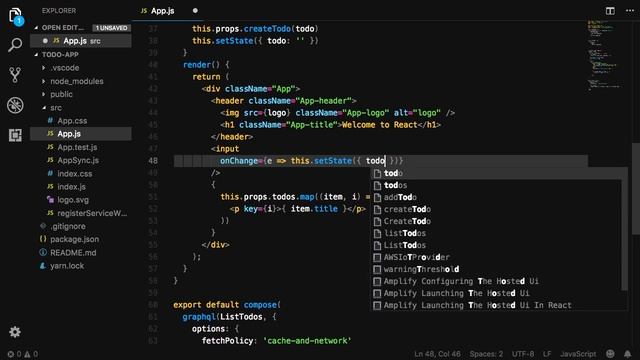This screenshot has width=640, height=360.
Task: Open the notifications bell in the status bar
Action: point(627,354)
